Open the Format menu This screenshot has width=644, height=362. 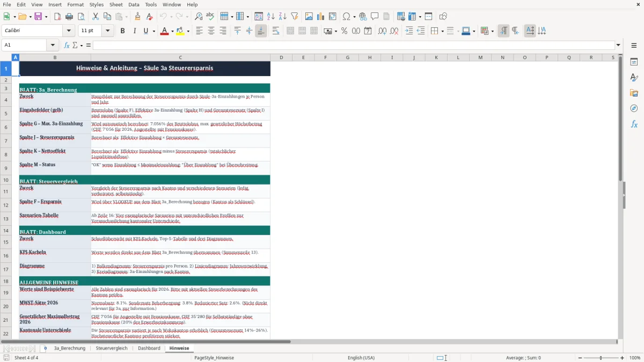tap(75, 4)
